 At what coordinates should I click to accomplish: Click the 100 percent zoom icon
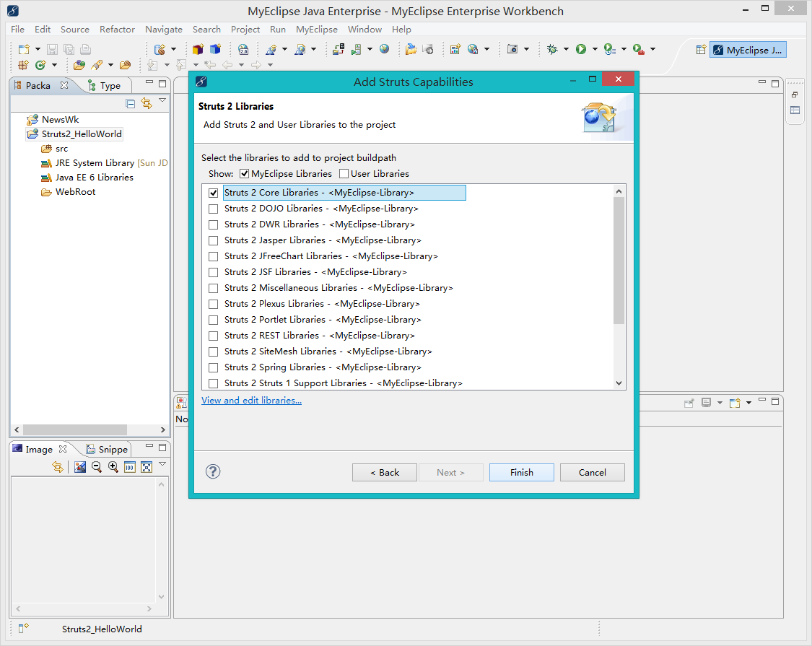pyautogui.click(x=129, y=467)
